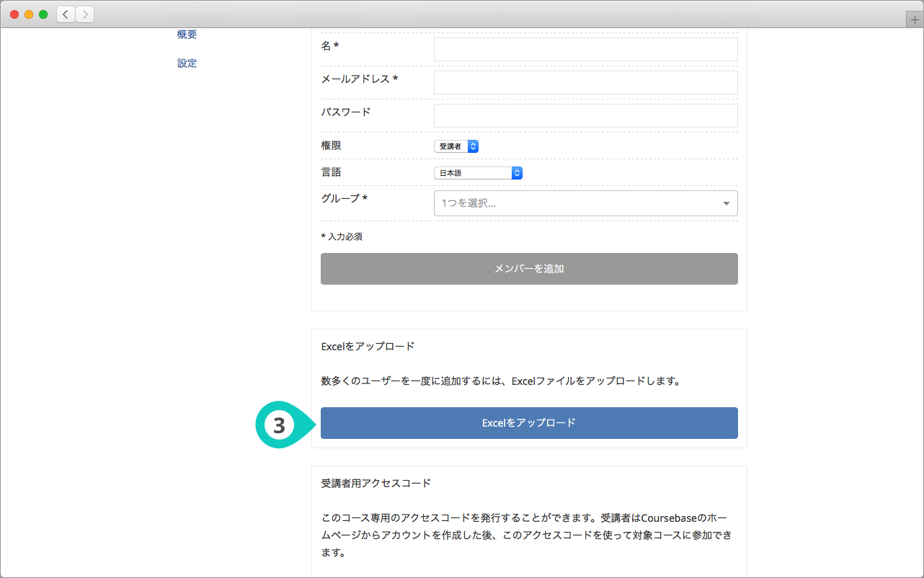Open 概要 in the sidebar
Image resolution: width=924 pixels, height=578 pixels.
[x=187, y=35]
